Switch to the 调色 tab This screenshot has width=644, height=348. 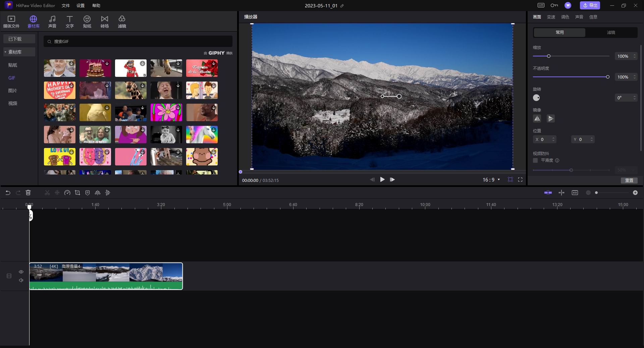[x=565, y=17]
